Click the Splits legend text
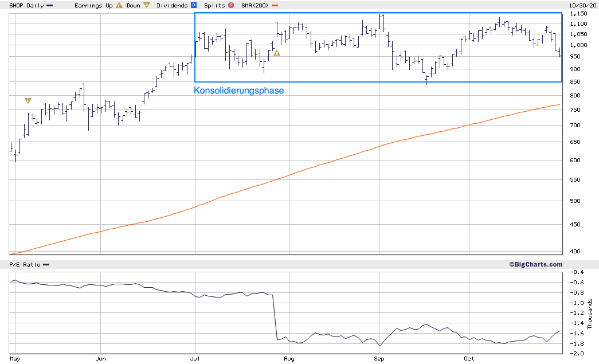599x364 pixels. [x=214, y=6]
